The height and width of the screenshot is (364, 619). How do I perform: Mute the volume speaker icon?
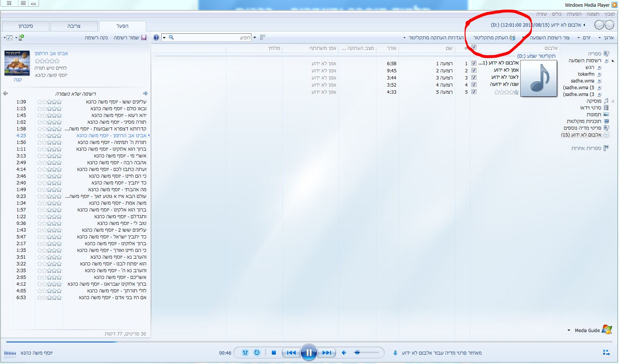[344, 353]
